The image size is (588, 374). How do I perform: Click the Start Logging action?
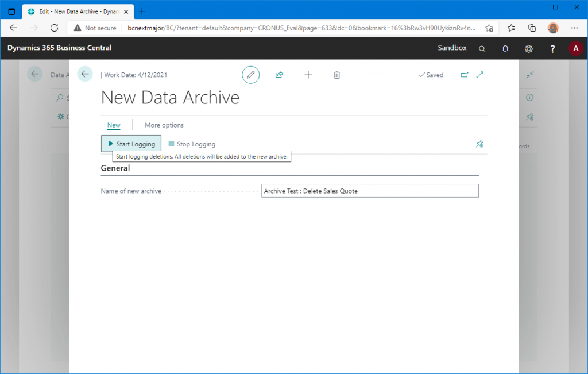tap(131, 144)
